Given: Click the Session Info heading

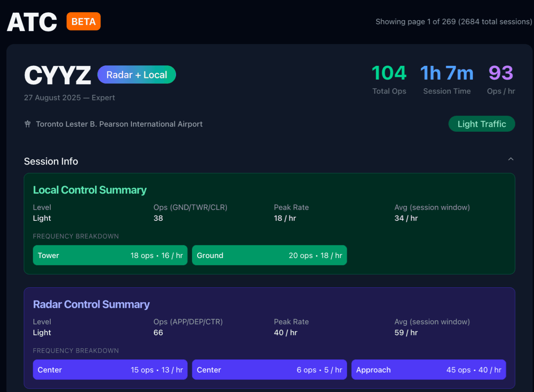Looking at the screenshot, I should click(x=51, y=161).
